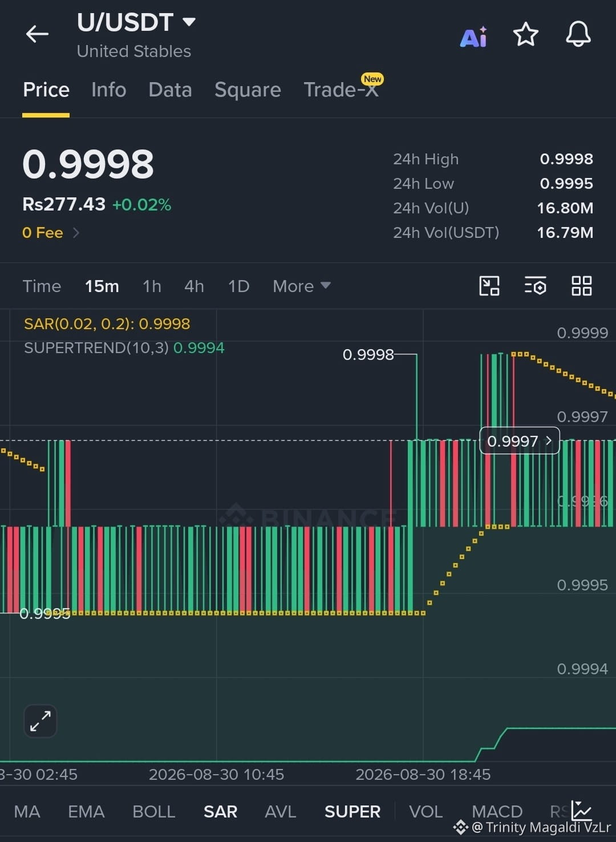Toggle the BOLL indicator
616x842 pixels.
pos(153,811)
